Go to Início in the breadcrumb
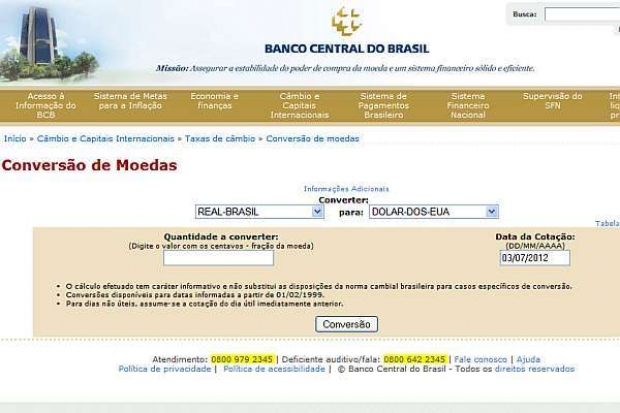 point(14,138)
